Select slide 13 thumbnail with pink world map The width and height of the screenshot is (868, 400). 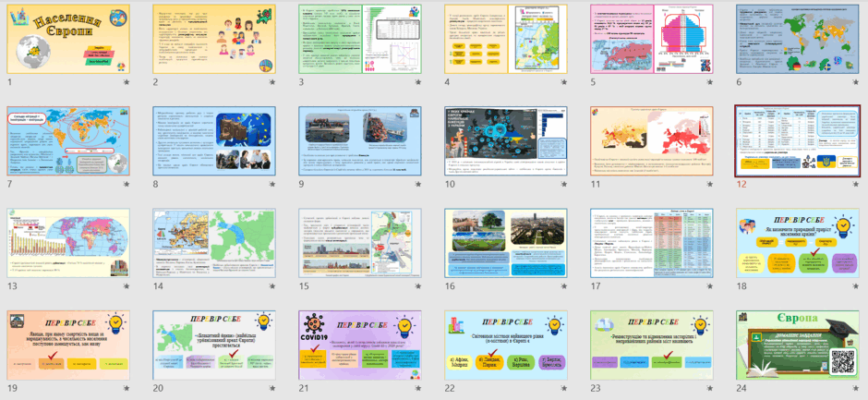[68, 243]
